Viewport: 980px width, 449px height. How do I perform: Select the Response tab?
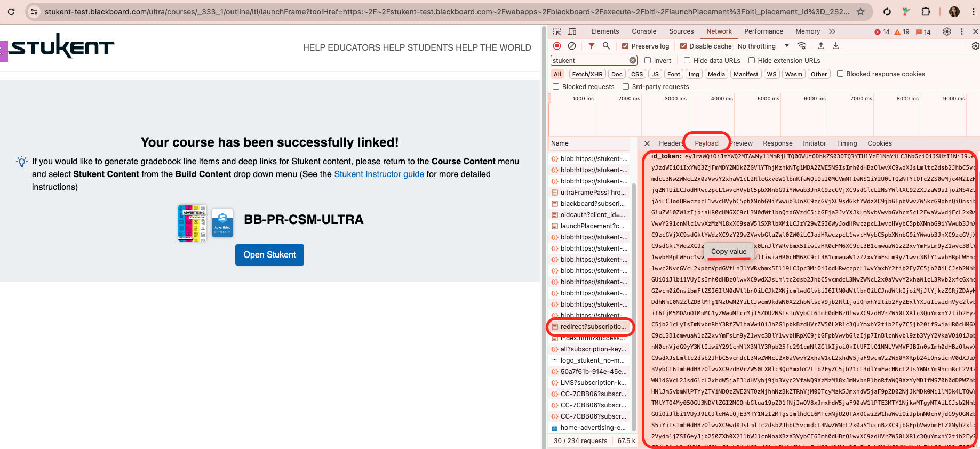pos(777,143)
